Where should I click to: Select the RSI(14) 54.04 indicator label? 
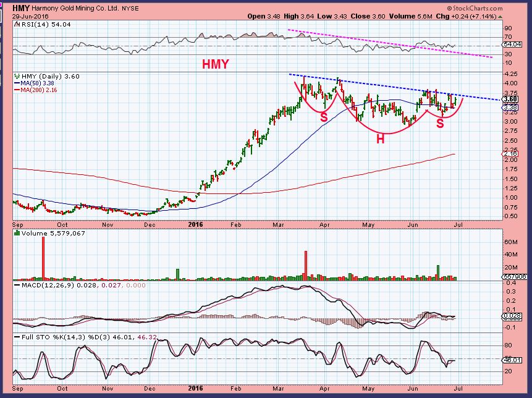click(x=46, y=25)
